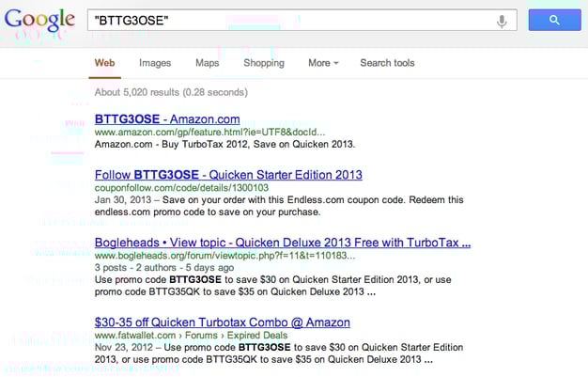Click the blue magnifier search button
The height and width of the screenshot is (377, 588).
554,21
